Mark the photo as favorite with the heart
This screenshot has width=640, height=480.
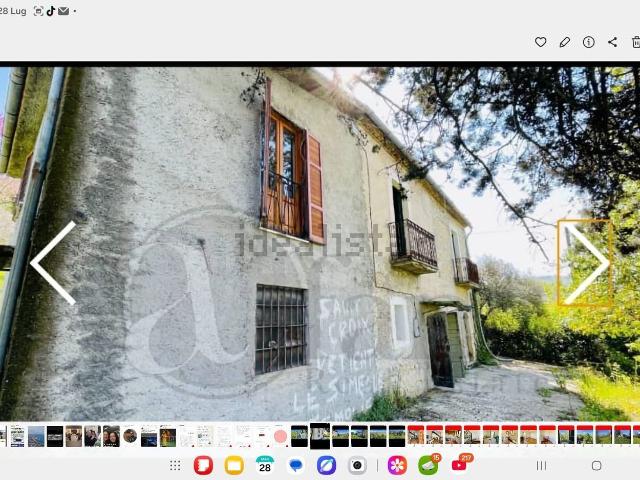(x=540, y=42)
